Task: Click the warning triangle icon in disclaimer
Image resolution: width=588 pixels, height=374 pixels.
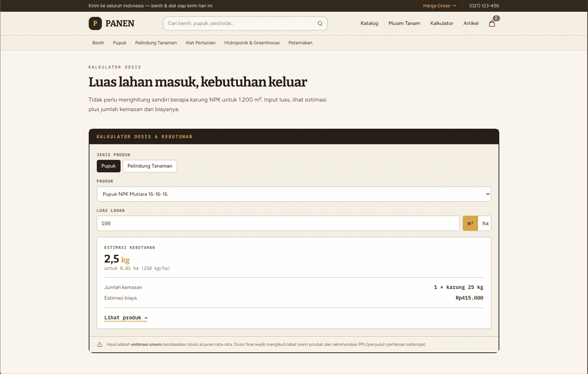Action: click(100, 344)
